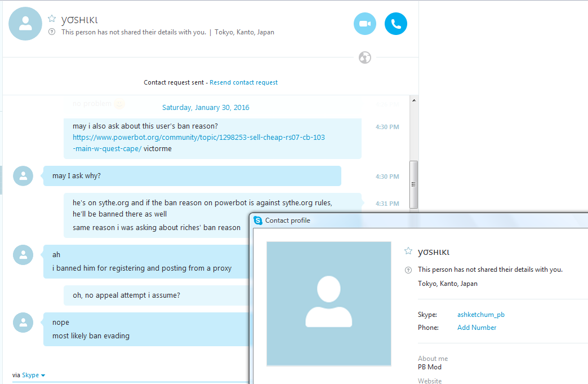588x384 pixels.
Task: Click Add Number link for Phone
Action: (x=476, y=327)
